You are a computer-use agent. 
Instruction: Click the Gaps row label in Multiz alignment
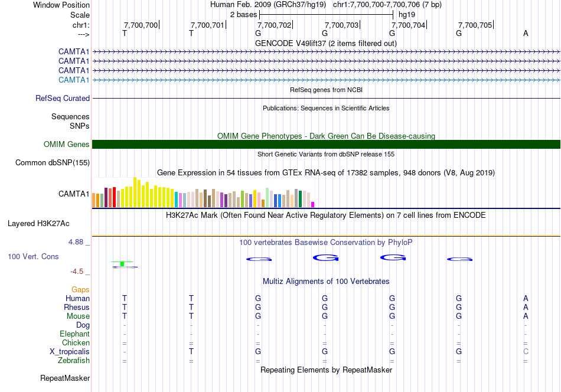(80, 290)
